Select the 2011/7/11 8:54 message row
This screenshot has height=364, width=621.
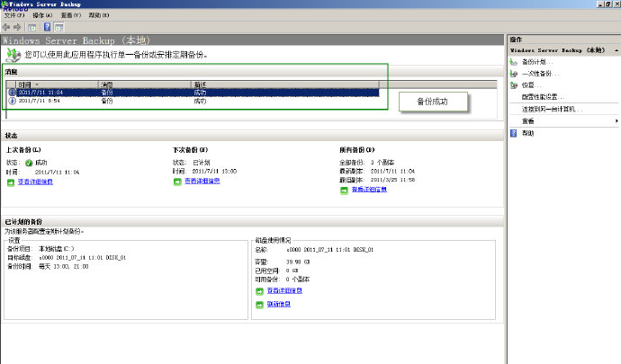coord(193,101)
